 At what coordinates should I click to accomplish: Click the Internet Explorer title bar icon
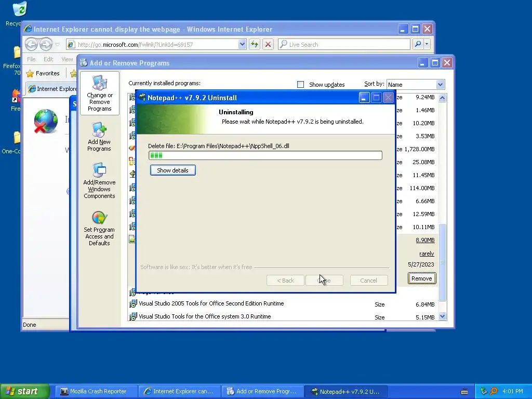point(28,29)
